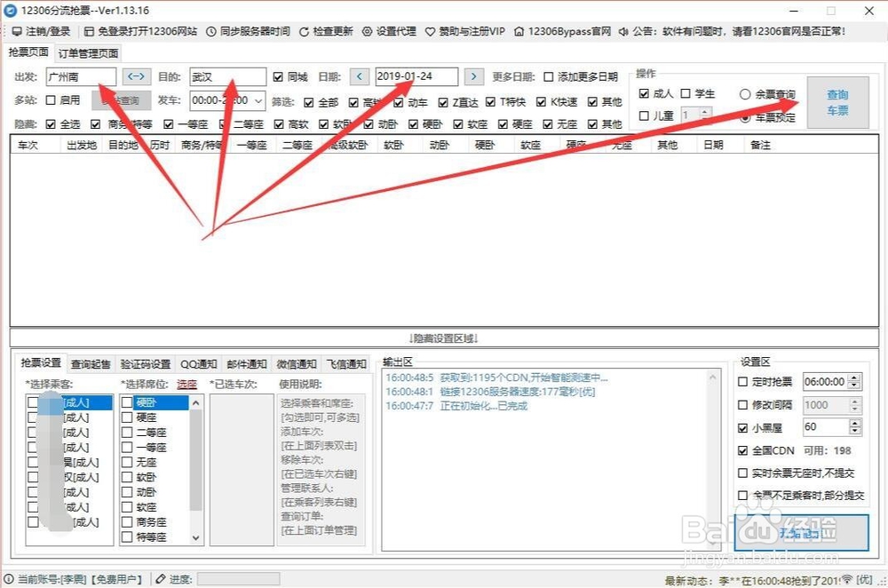Open the 飞信通知 tab

coord(346,364)
